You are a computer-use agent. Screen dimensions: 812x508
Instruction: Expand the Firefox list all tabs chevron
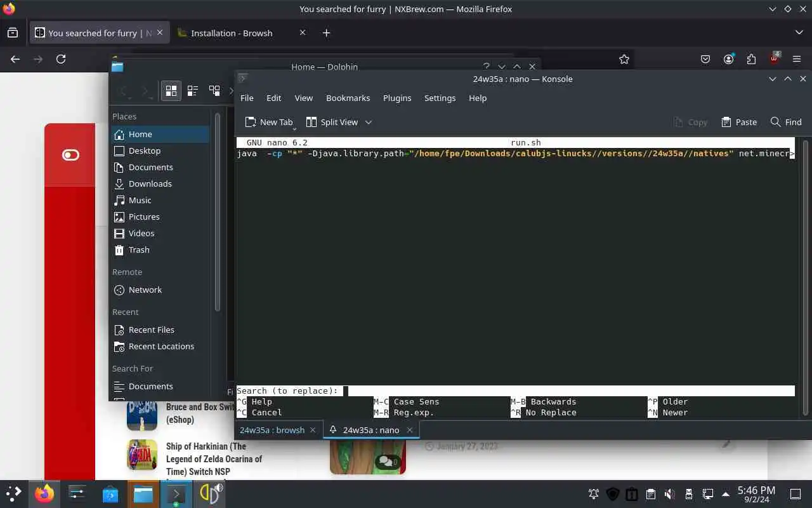pos(799,32)
